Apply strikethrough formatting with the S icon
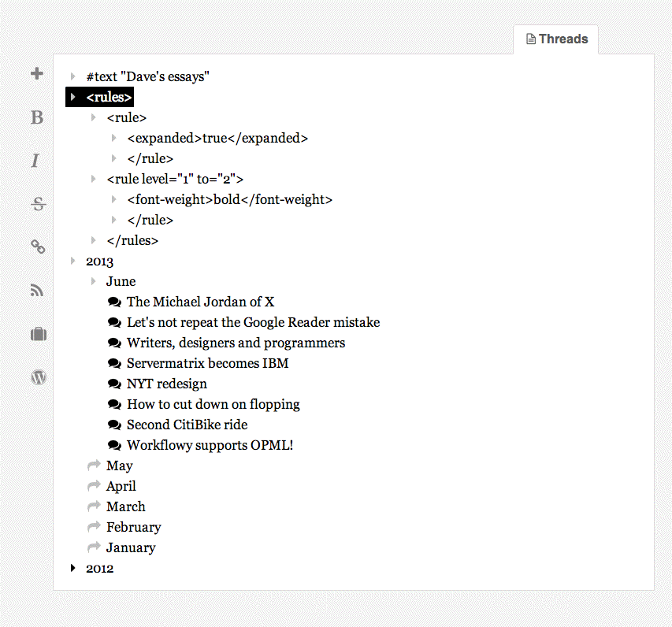Screen dimensions: 672x627 click(x=38, y=205)
